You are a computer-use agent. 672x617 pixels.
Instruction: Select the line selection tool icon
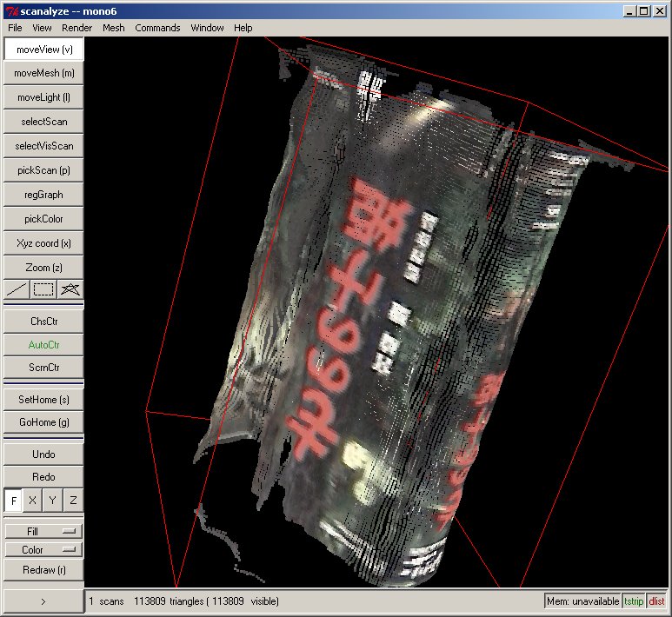coord(17,289)
